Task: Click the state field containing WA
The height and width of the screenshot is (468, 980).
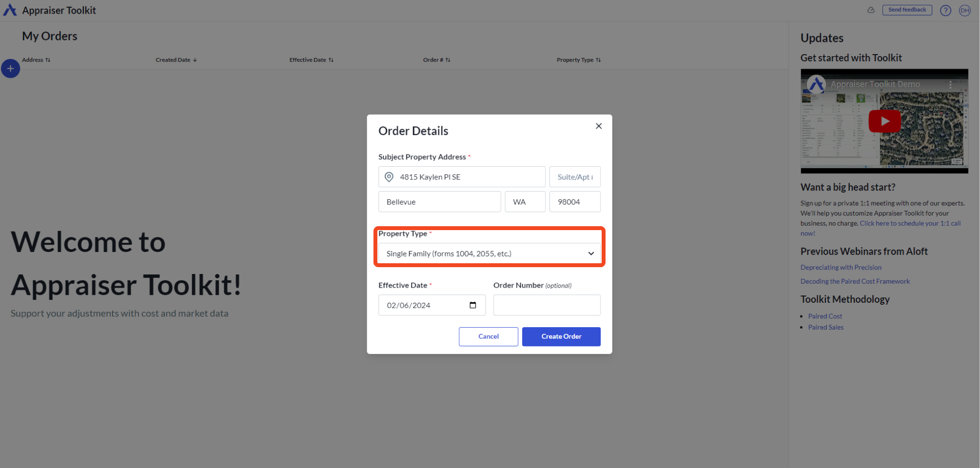Action: click(x=525, y=202)
